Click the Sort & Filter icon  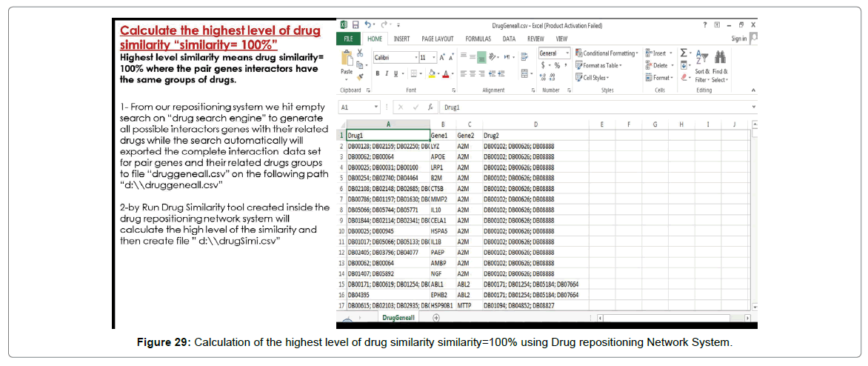[702, 58]
